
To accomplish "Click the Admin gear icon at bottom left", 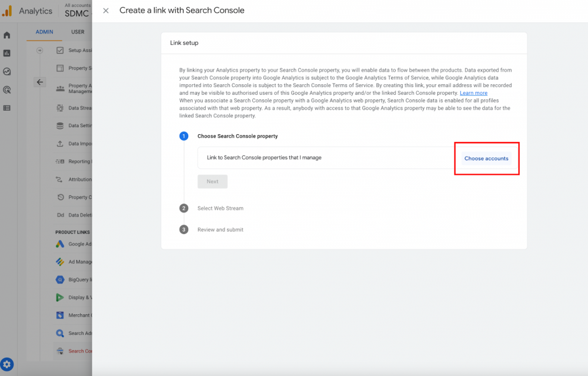I will coord(7,364).
